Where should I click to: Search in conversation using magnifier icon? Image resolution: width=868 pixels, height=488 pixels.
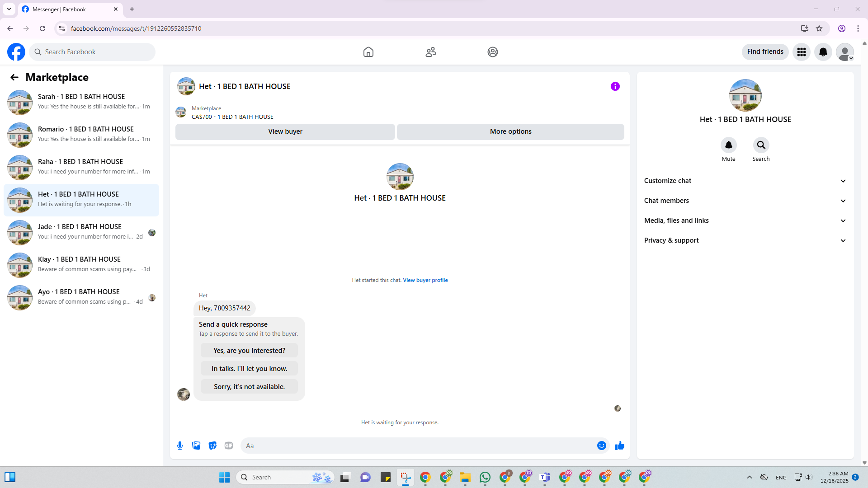761,145
